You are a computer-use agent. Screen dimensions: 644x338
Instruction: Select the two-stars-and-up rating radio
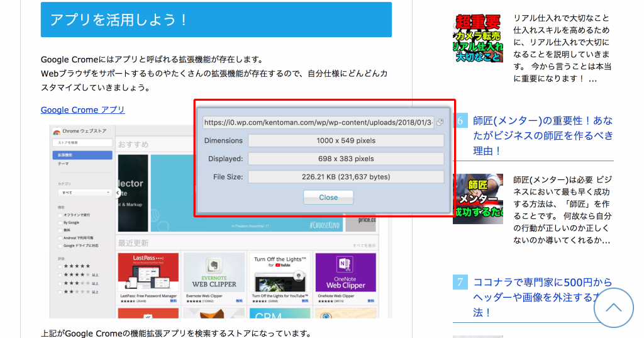pyautogui.click(x=60, y=292)
